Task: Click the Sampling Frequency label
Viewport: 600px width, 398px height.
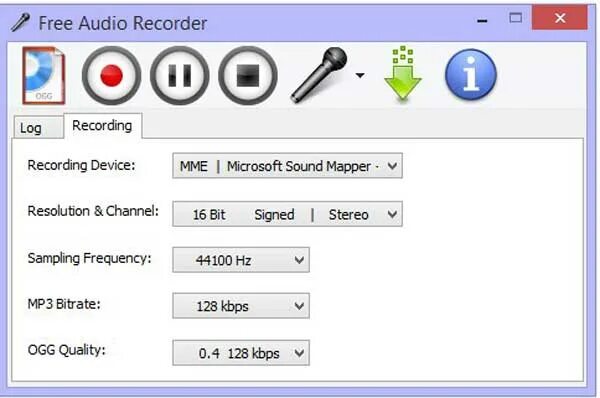Action: tap(90, 258)
